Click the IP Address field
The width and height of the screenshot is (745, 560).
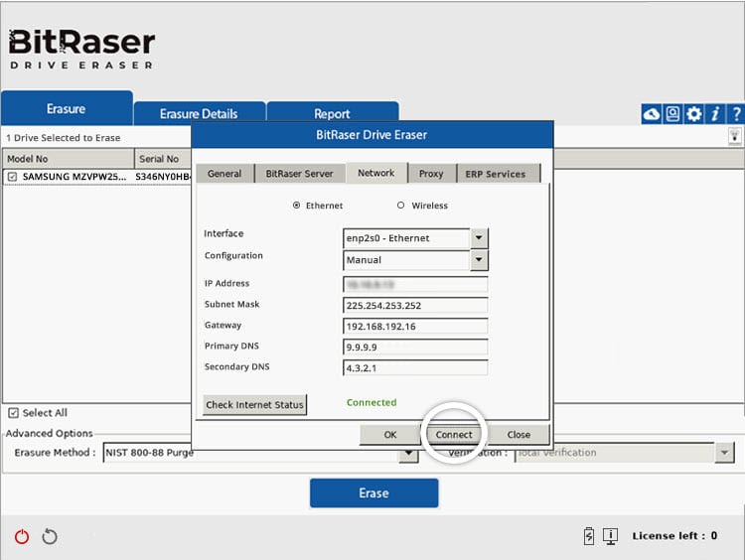(415, 285)
